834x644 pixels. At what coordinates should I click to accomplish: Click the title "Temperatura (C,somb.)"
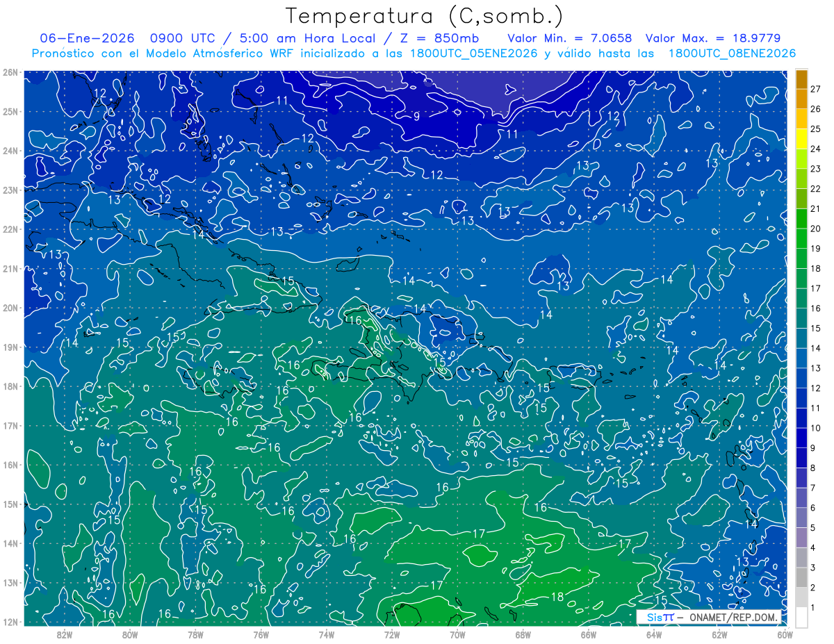point(424,17)
